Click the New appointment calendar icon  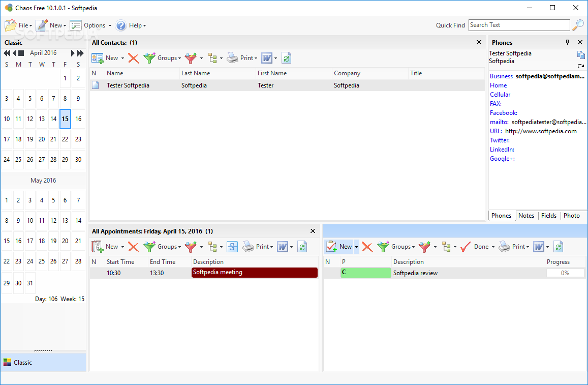pos(98,247)
